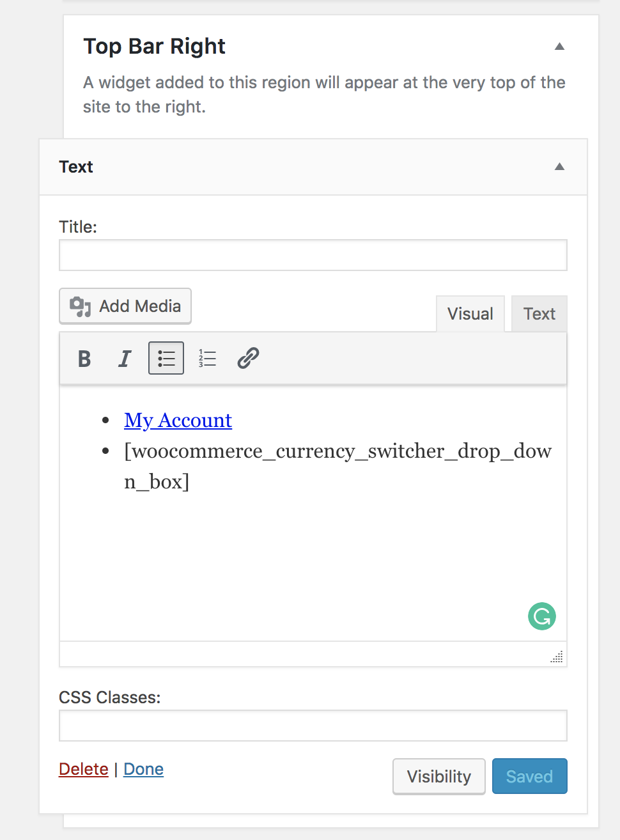
Task: Click the Visibility button
Action: [x=439, y=776]
